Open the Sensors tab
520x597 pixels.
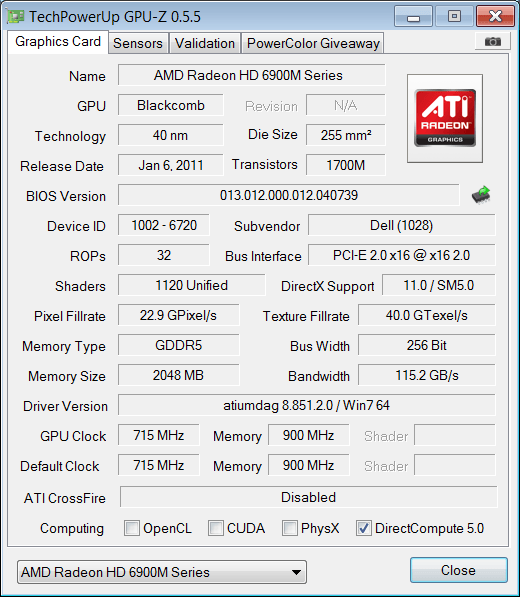(x=138, y=43)
